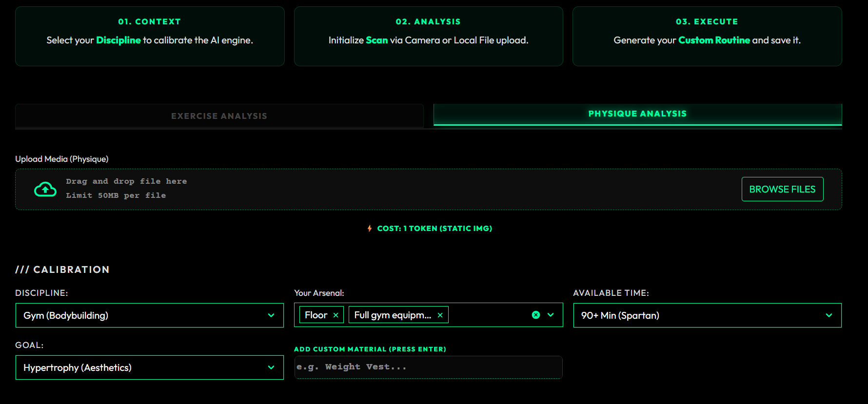The width and height of the screenshot is (868, 404).
Task: Expand the Your Arsenal dropdown chevron
Action: click(x=551, y=315)
